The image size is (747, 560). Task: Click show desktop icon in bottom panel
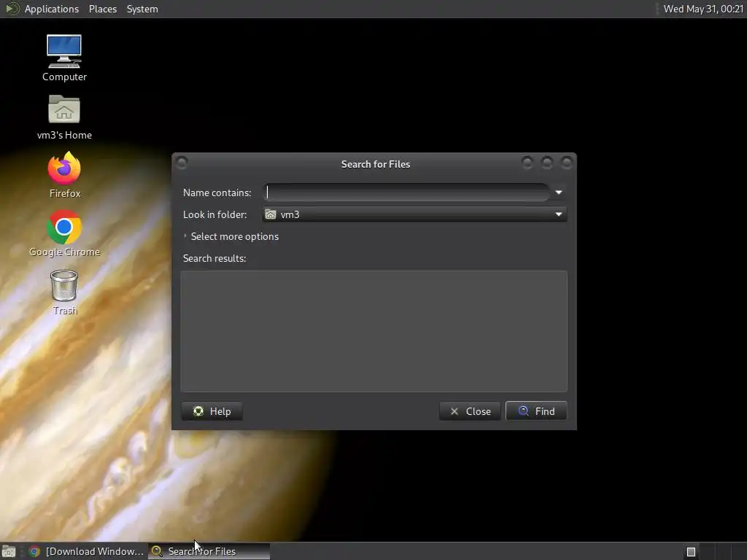click(x=9, y=551)
